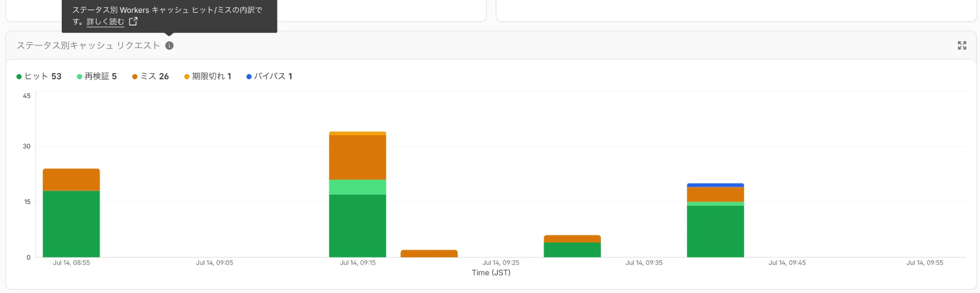Viewport: 980px width, 293px height.
Task: Click the 30 value on the y-axis
Action: 27,146
